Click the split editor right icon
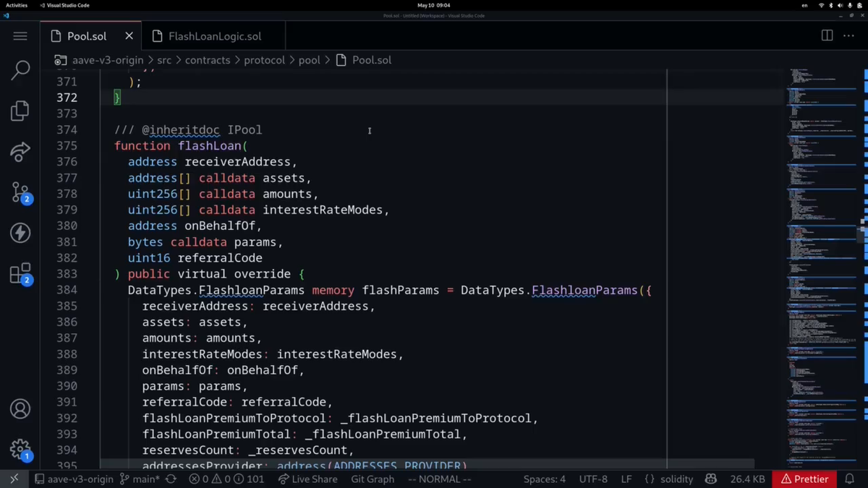This screenshot has width=868, height=488. click(827, 35)
